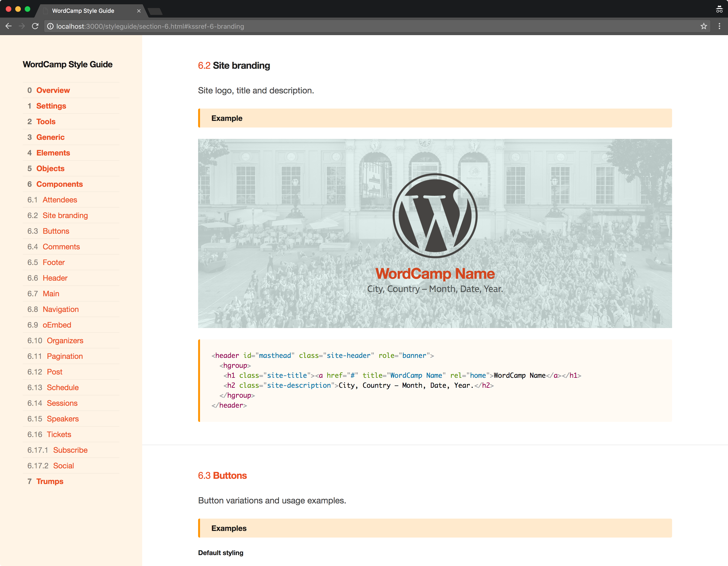Image resolution: width=728 pixels, height=566 pixels.
Task: Bookmark page with the star icon
Action: (x=704, y=26)
